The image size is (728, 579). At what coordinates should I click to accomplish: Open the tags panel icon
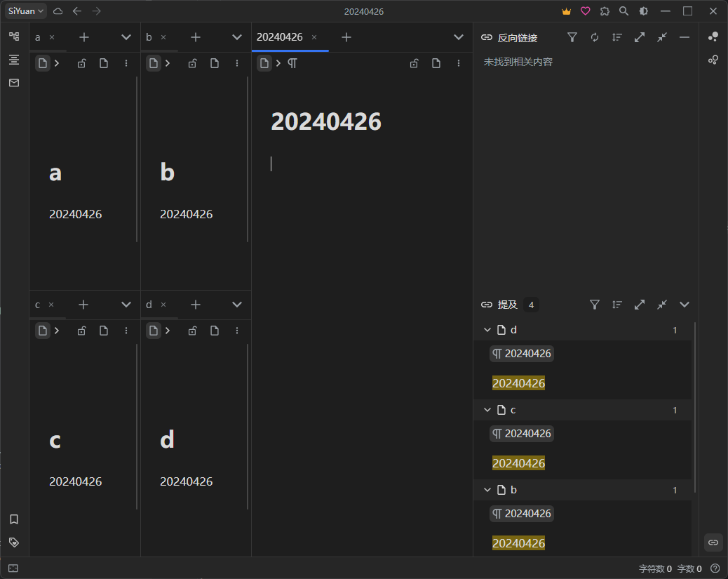[x=14, y=543]
